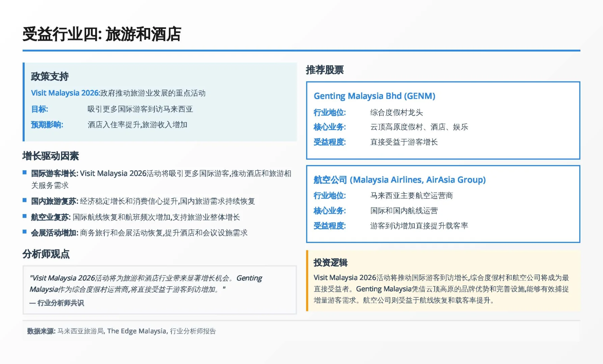603x364 pixels.
Task: Select the 目标: label in policy box
Action: coord(39,109)
